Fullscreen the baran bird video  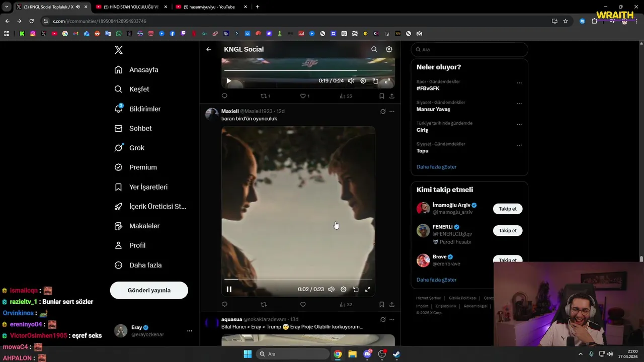point(368,289)
